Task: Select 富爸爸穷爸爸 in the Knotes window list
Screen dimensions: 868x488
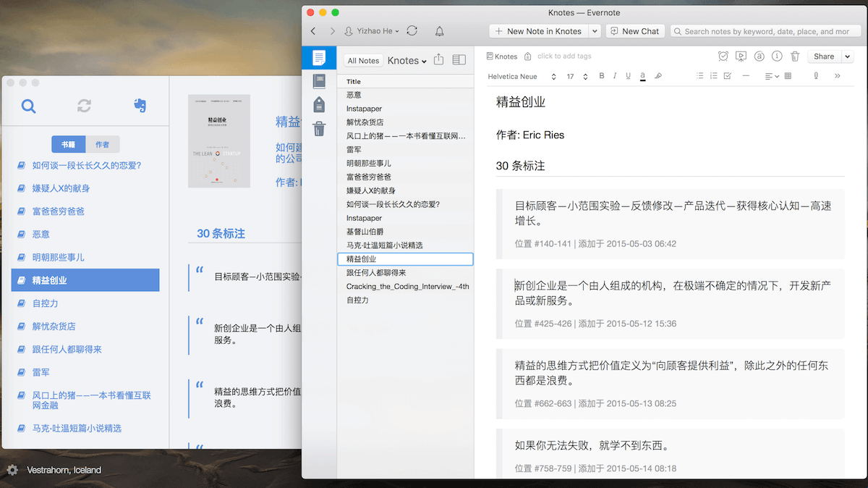Action: pos(85,211)
